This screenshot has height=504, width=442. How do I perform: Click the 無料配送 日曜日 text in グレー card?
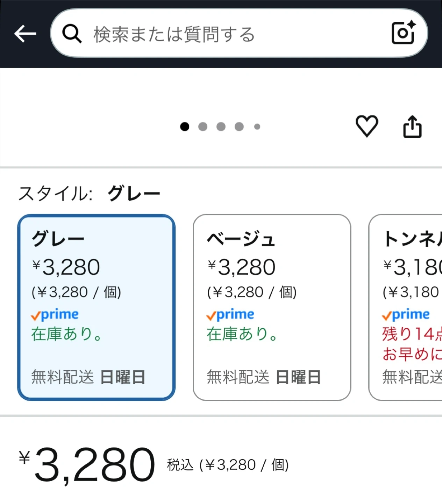88,377
